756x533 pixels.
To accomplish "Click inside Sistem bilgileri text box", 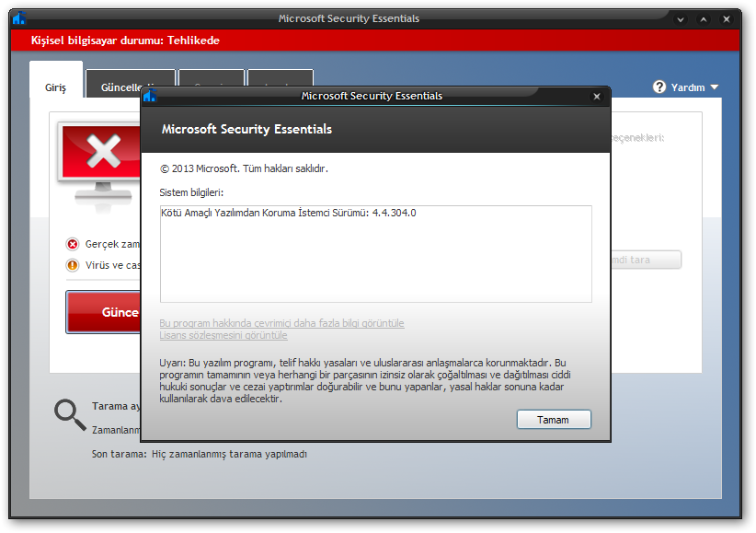I will [375, 254].
